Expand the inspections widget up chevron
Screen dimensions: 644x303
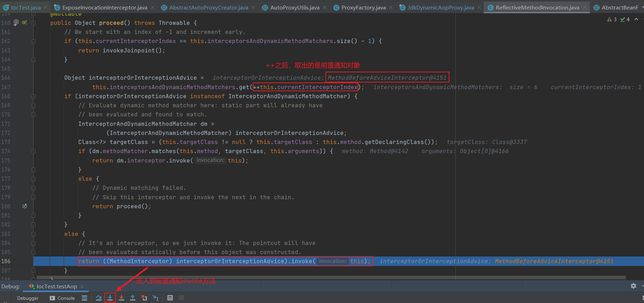(636, 19)
